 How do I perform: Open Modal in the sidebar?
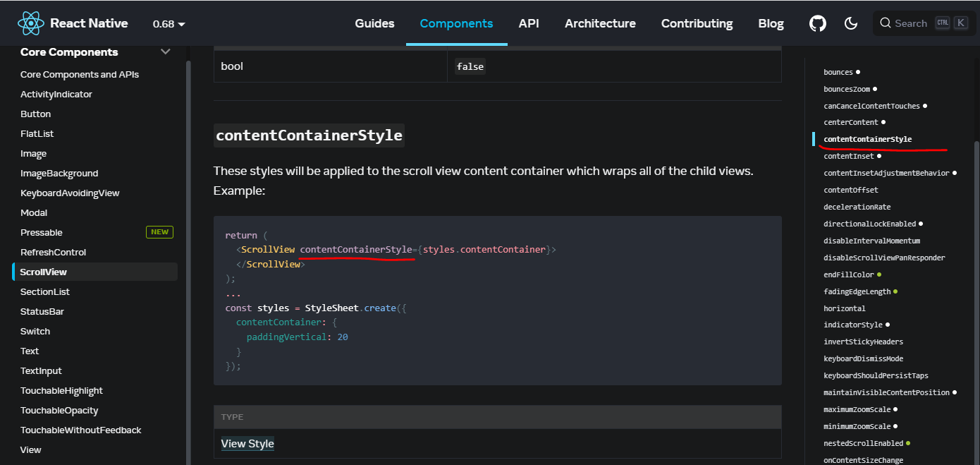pyautogui.click(x=34, y=212)
